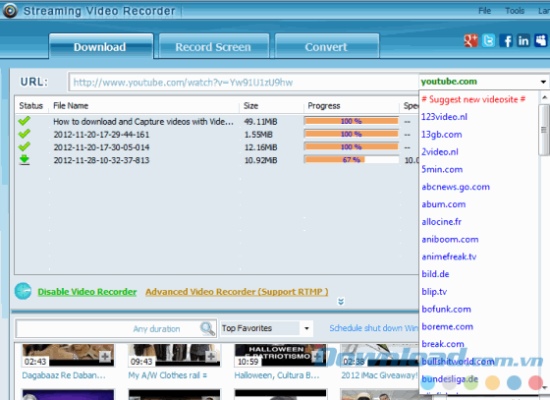
Task: Choose aniboom.com from site list
Action: pyautogui.click(x=450, y=239)
